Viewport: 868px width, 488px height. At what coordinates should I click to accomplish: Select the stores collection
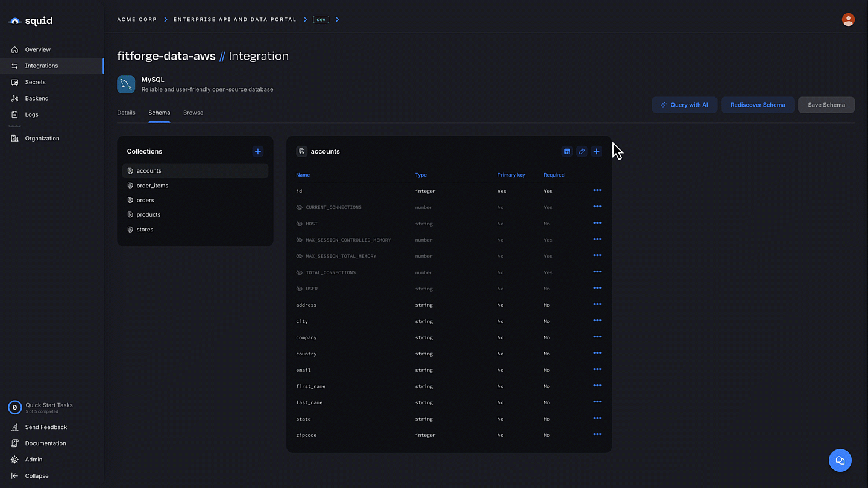tap(195, 230)
